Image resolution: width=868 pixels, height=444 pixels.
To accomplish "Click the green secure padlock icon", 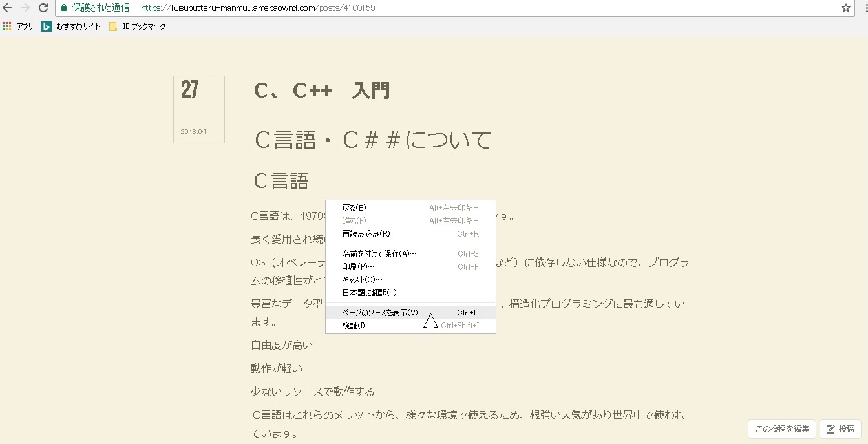I will (64, 8).
